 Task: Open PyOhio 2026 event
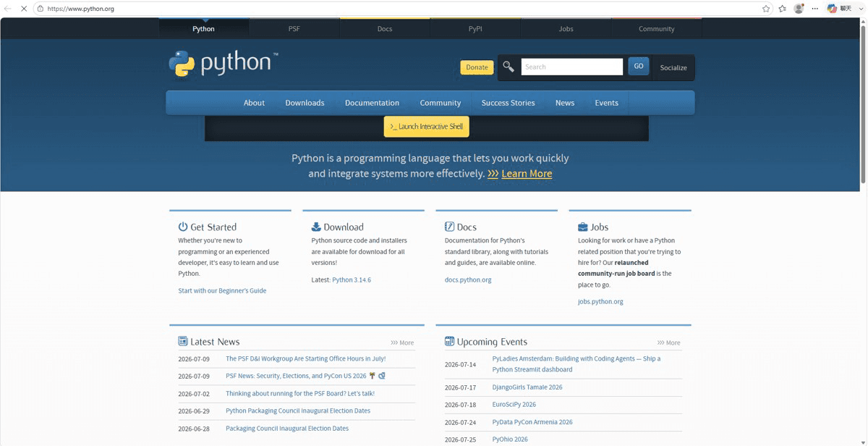click(x=510, y=439)
